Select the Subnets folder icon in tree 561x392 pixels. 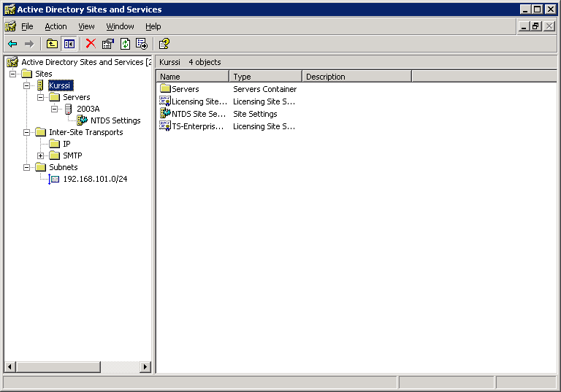coord(40,167)
